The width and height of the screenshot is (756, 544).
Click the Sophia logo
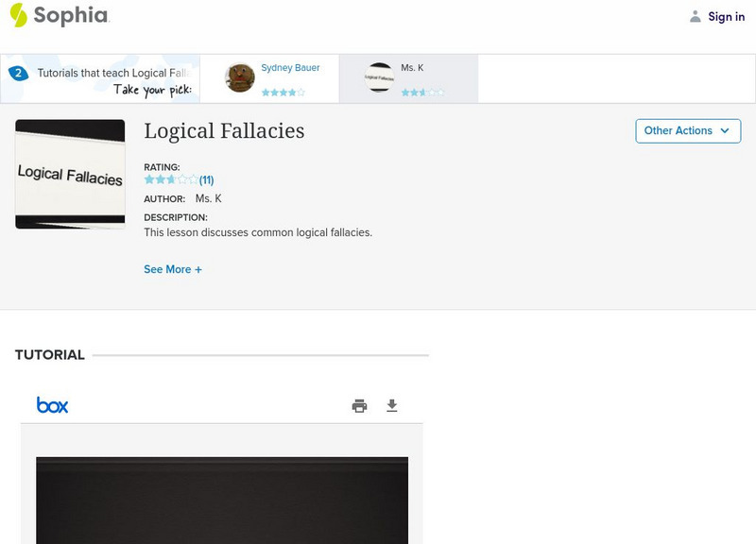tap(60, 16)
